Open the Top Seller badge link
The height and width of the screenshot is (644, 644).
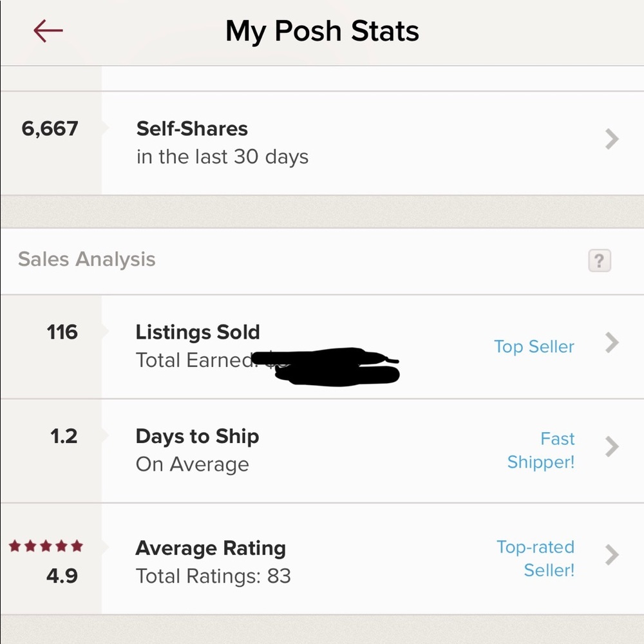[x=535, y=346]
